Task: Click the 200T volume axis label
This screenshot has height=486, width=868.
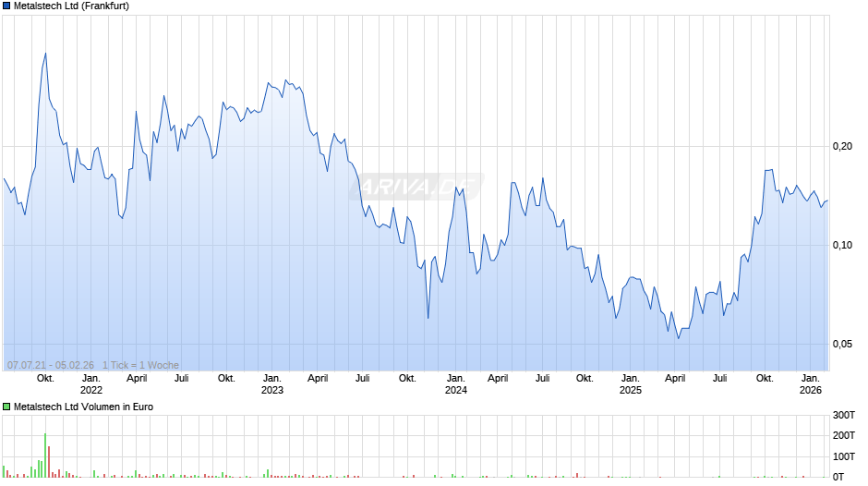Action: tap(844, 435)
